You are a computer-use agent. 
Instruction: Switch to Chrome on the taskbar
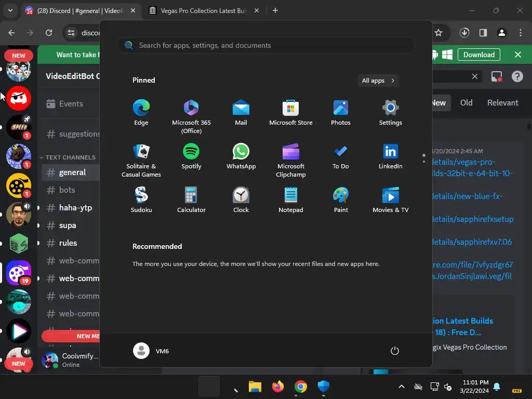(x=301, y=387)
